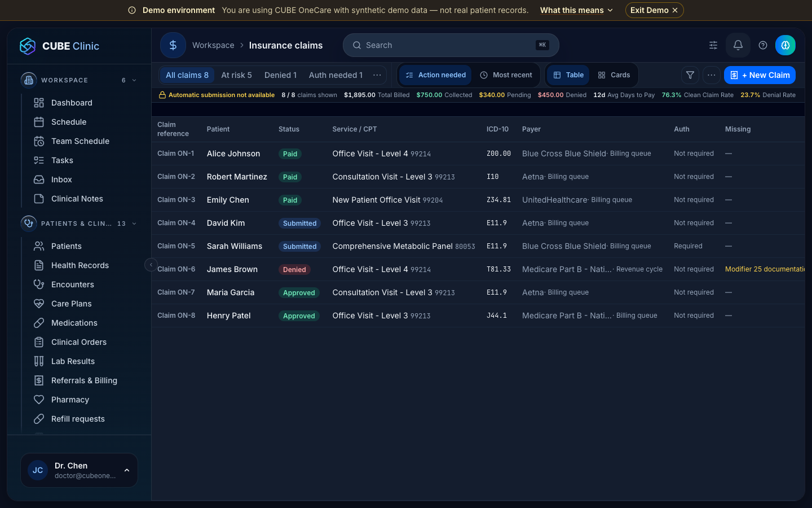Open Dr. Chen account menu
The height and width of the screenshot is (508, 812).
(79, 470)
